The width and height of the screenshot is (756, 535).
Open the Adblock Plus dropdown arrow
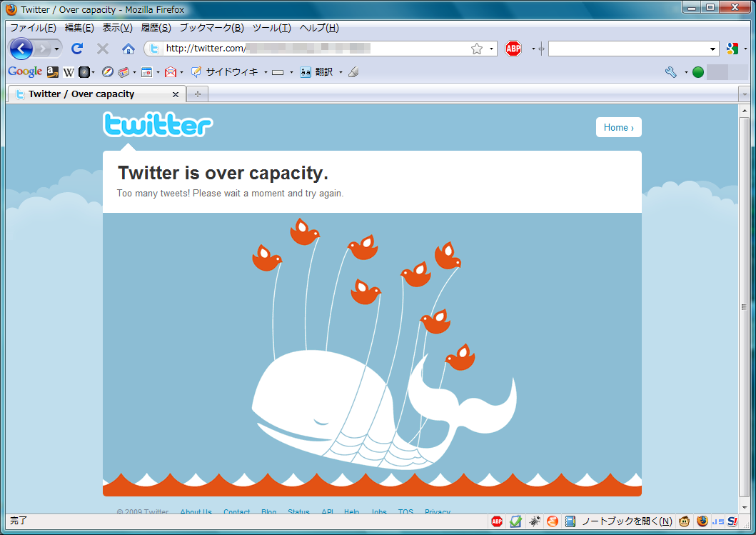pyautogui.click(x=533, y=49)
